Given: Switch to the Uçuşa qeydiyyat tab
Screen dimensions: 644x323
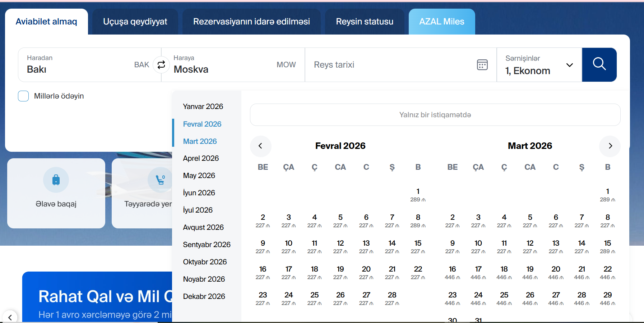Looking at the screenshot, I should (135, 22).
